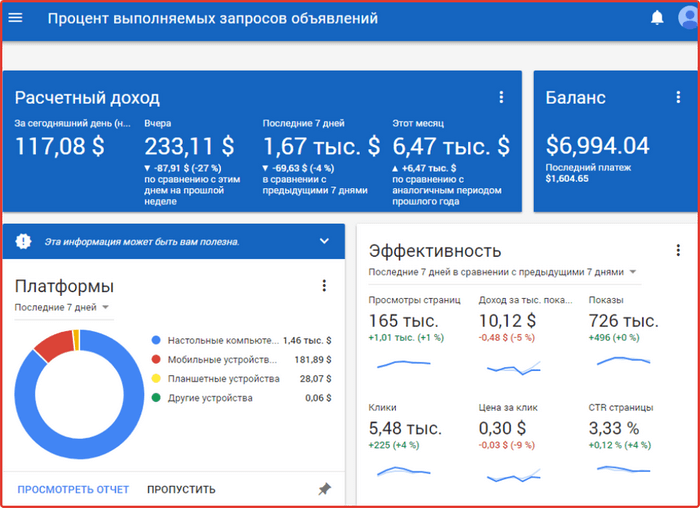Image resolution: width=700 pixels, height=508 pixels.
Task: Click Доход за тыс. value 10,12 $
Action: pos(507,321)
